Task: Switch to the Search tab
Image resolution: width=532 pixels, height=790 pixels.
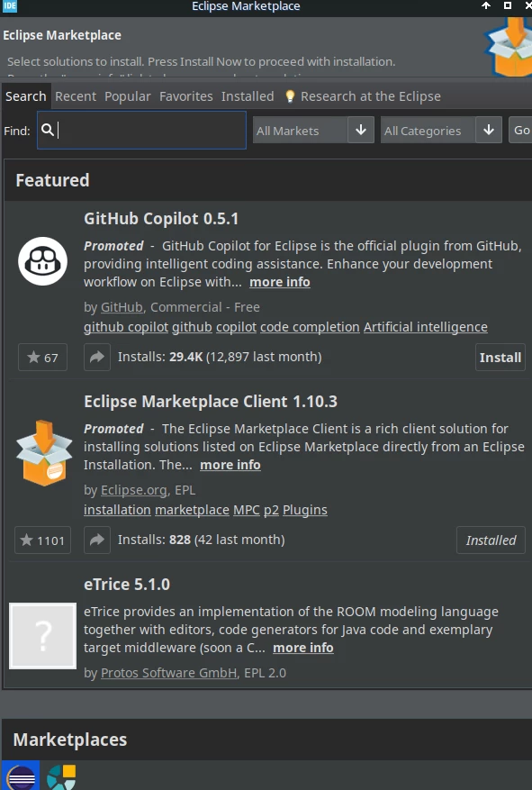Action: (26, 96)
